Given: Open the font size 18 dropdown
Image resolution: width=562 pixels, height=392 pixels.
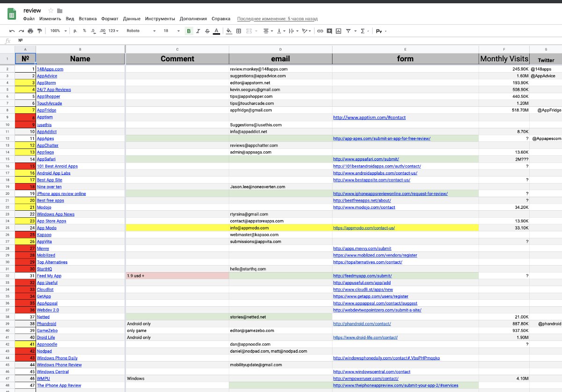Looking at the screenshot, I should pyautogui.click(x=171, y=31).
